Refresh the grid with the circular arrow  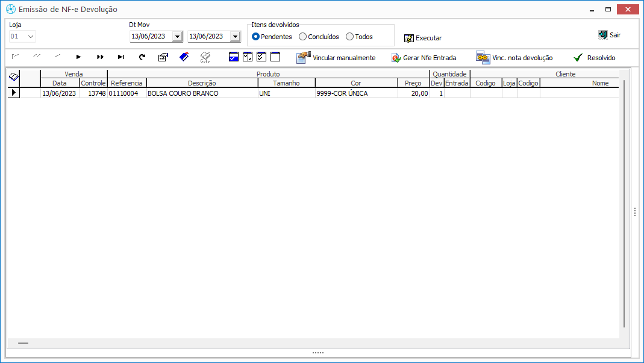[142, 57]
